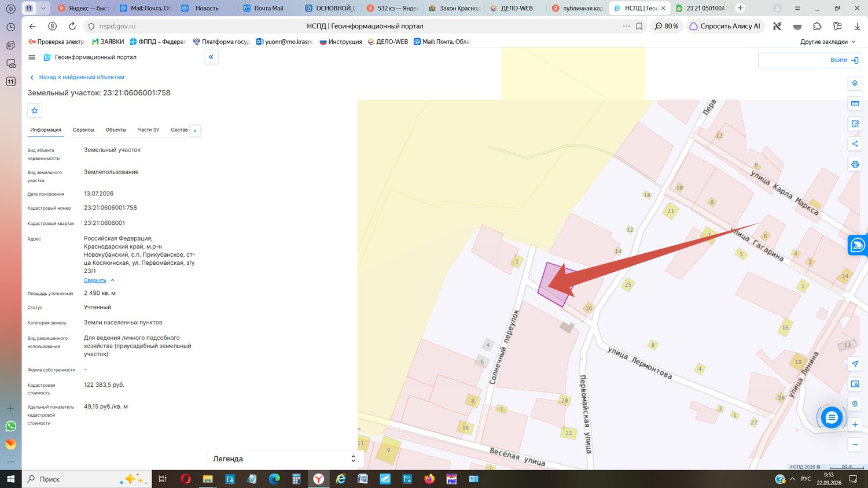This screenshot has width=868, height=488.
Task: Go back to found objects list
Action: coord(77,77)
